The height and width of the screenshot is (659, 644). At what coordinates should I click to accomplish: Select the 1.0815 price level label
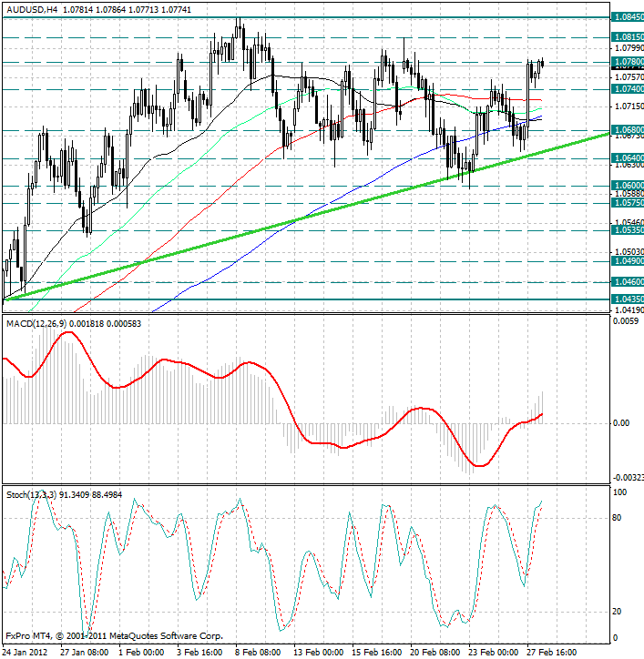628,37
